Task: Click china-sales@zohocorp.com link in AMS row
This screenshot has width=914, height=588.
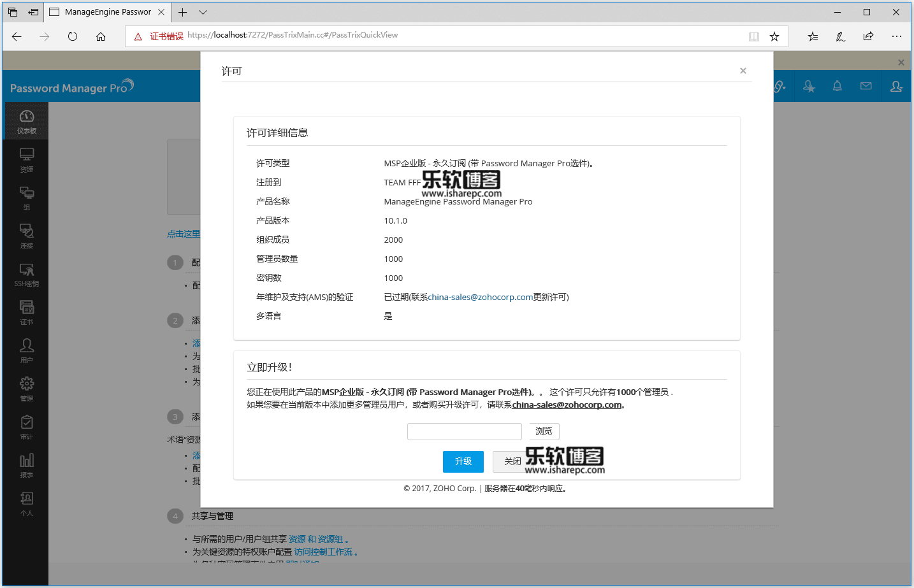Action: point(480,297)
